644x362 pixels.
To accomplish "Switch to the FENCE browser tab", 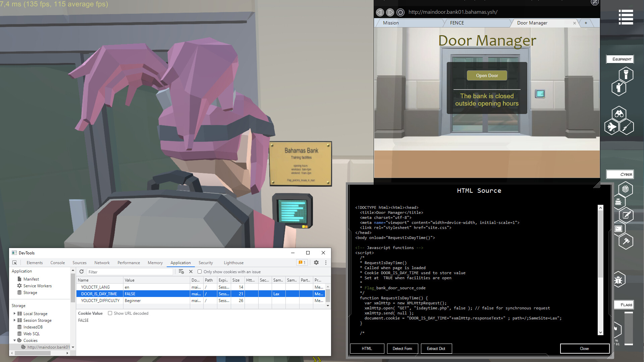I will pos(457,23).
